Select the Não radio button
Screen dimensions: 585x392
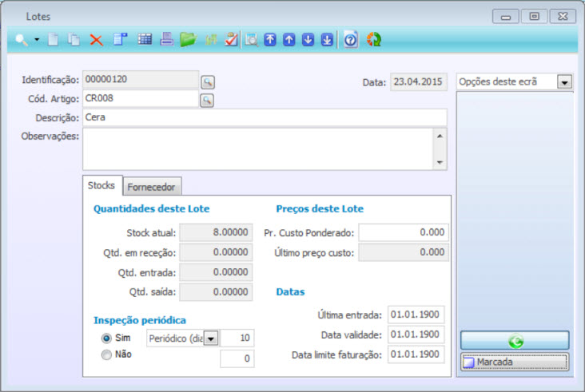click(106, 354)
